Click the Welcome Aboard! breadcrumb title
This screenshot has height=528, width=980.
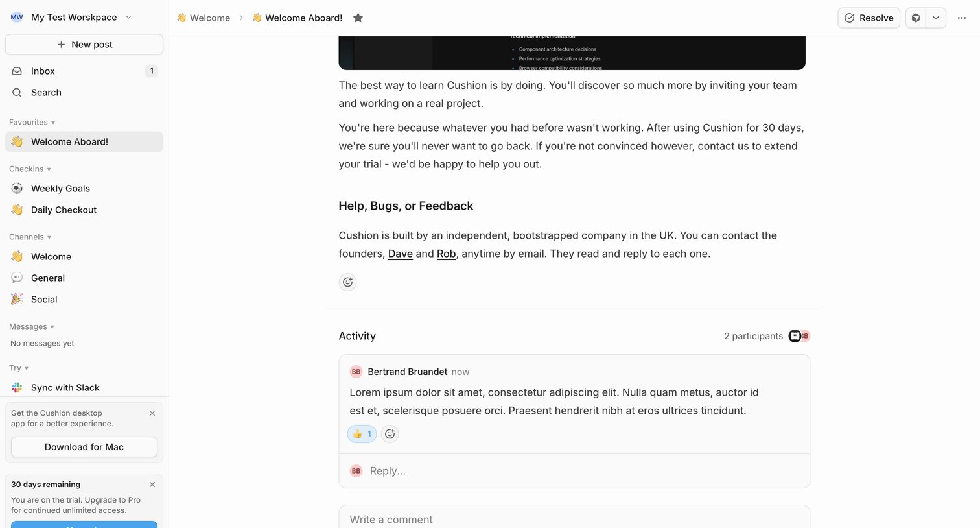pyautogui.click(x=304, y=18)
